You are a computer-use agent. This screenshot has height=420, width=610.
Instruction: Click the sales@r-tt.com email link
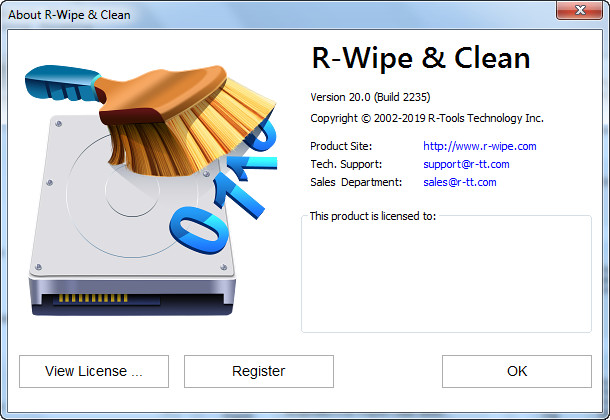(x=459, y=182)
